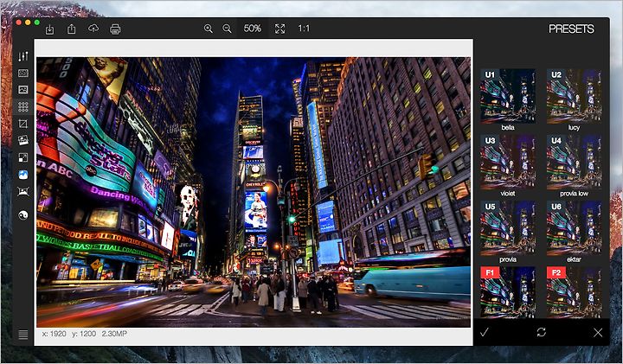Choose the crop tool in sidebar
The width and height of the screenshot is (623, 364).
pos(23,124)
